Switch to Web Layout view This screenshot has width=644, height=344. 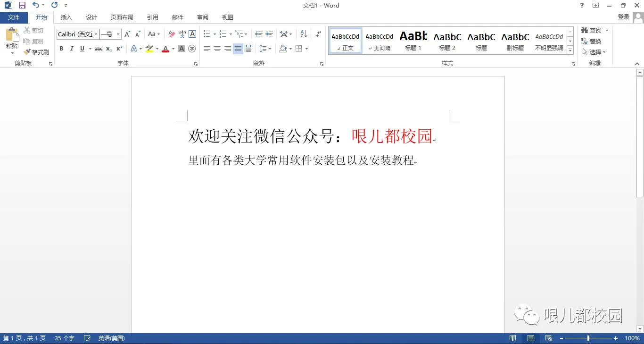548,338
